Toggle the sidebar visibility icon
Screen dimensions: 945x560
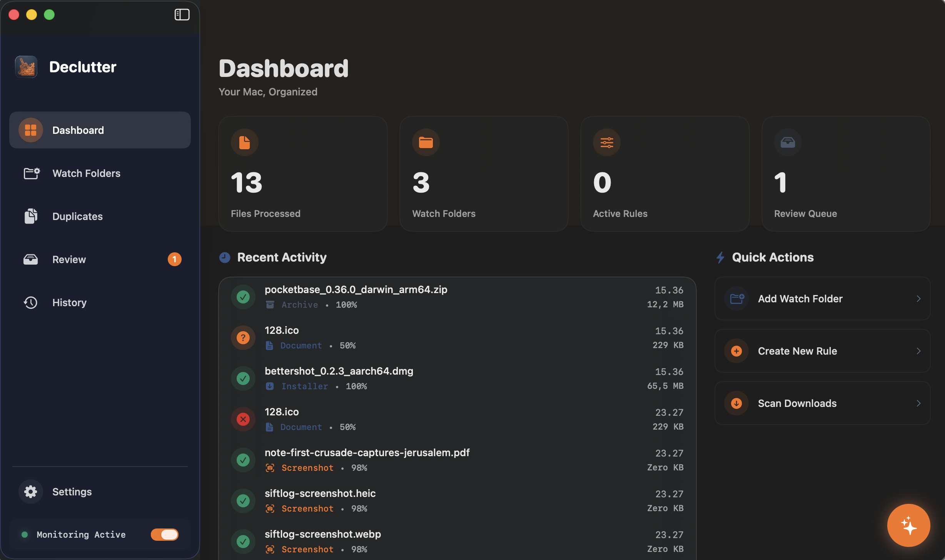[x=182, y=15]
